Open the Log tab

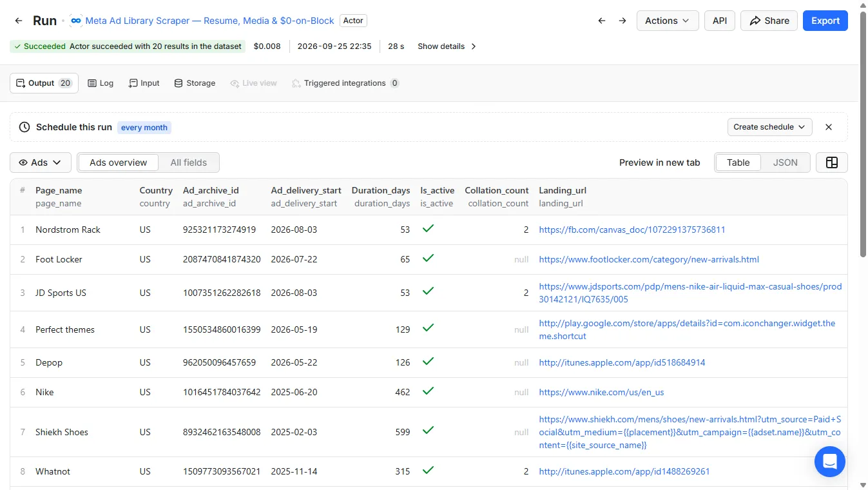click(x=101, y=83)
